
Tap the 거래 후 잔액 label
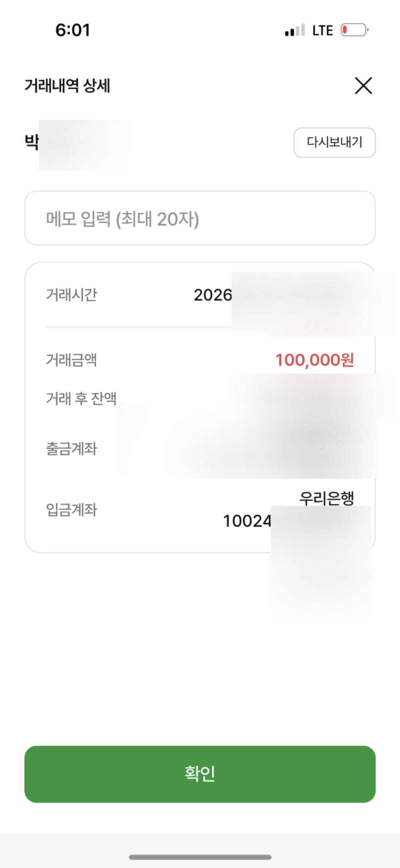point(81,398)
